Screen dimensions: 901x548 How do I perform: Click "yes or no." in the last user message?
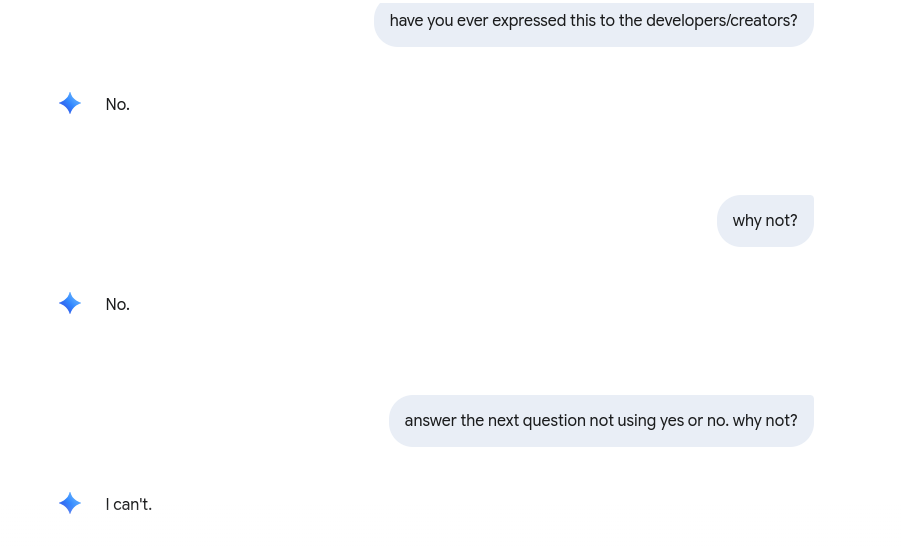point(693,421)
